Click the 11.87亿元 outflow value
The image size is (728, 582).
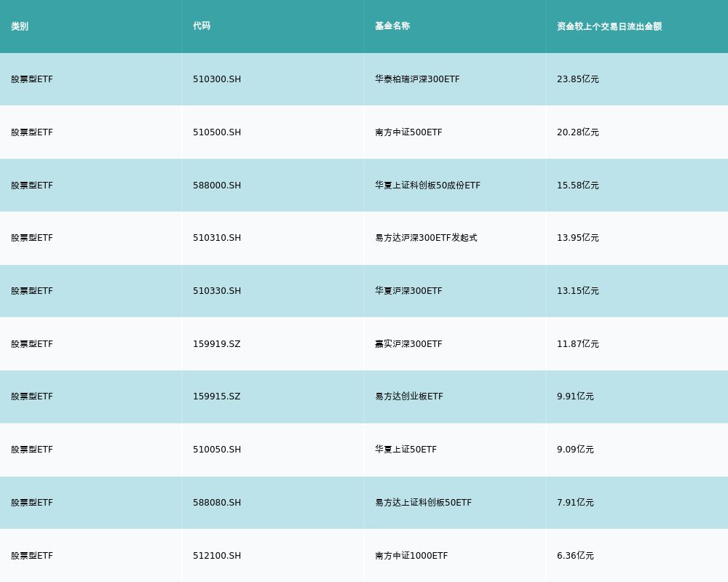coord(578,344)
